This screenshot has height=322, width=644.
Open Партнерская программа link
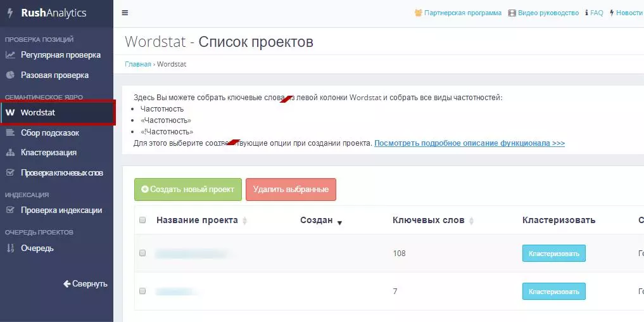pos(463,13)
